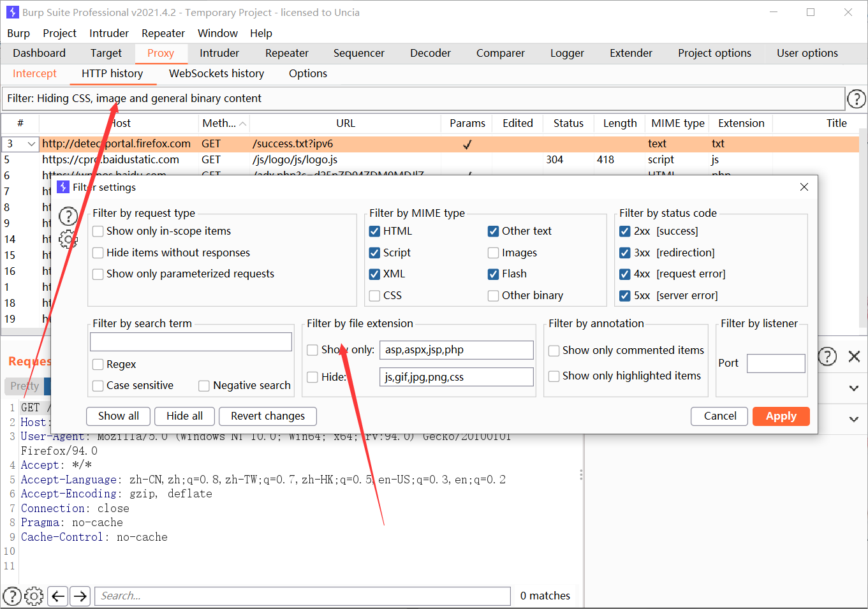The width and height of the screenshot is (868, 609).
Task: Open help from the Filter settings dialog sidebar
Action: (x=68, y=216)
